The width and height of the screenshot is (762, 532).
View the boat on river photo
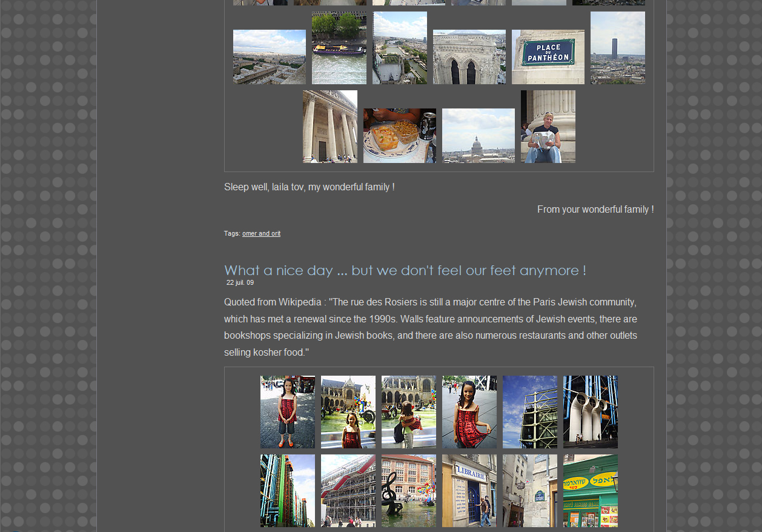(339, 48)
